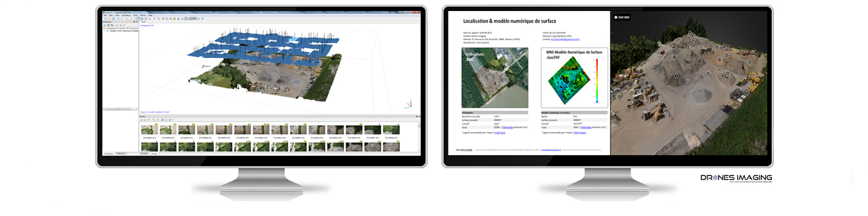Click the Télécharger link under Modèle numérique table
Viewport: 868px width, 216px height.
coord(587,127)
